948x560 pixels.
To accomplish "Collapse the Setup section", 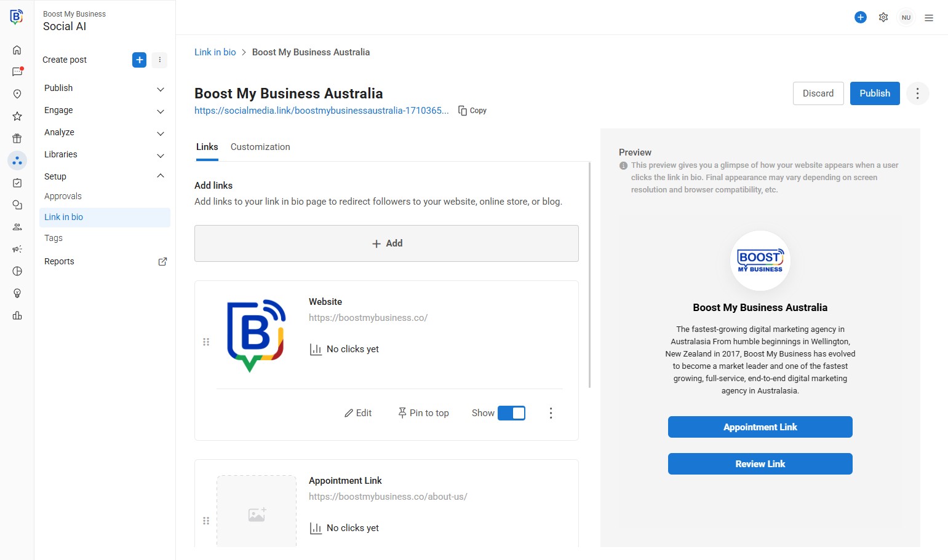I will click(161, 176).
